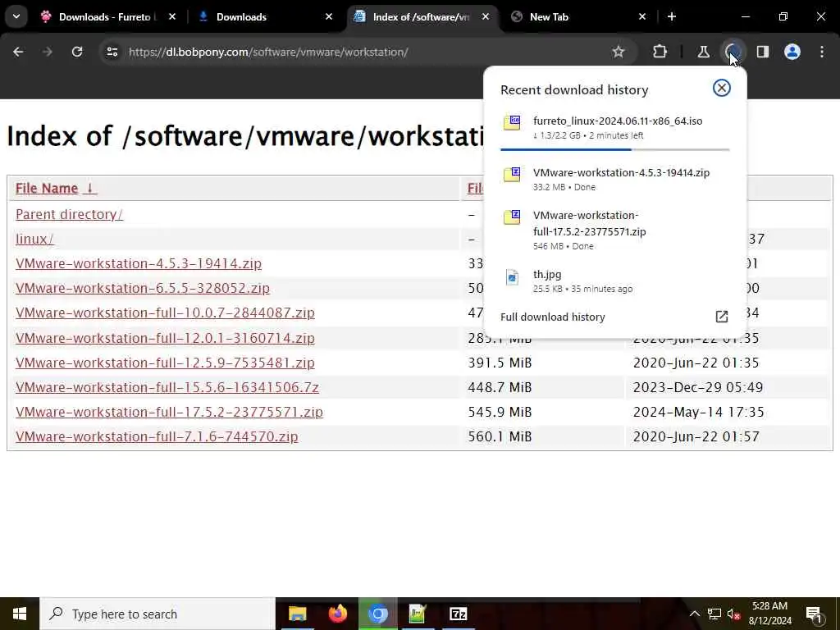This screenshot has height=630, width=840.
Task: Click the 2023-Dec-29 05:49 date cell
Action: click(x=698, y=387)
